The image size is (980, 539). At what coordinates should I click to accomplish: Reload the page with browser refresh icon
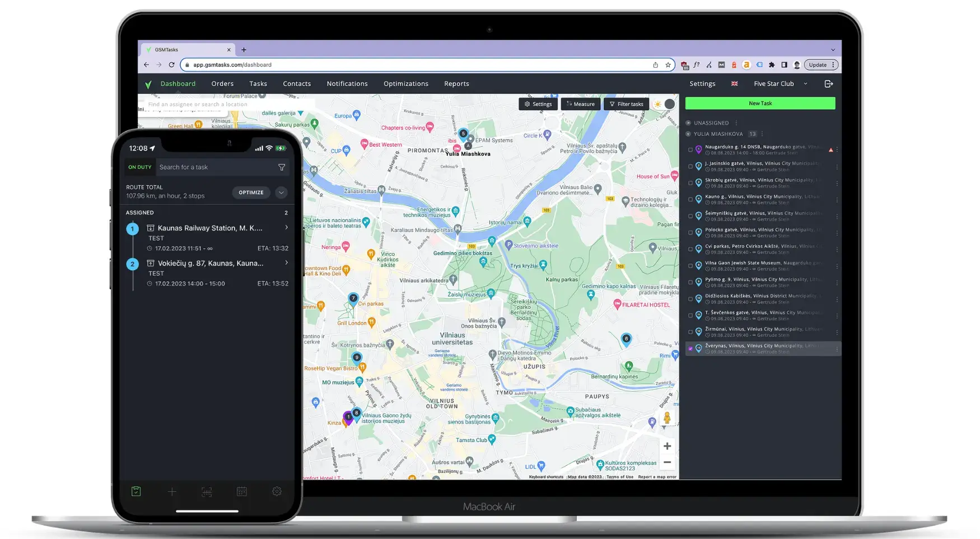(x=171, y=65)
